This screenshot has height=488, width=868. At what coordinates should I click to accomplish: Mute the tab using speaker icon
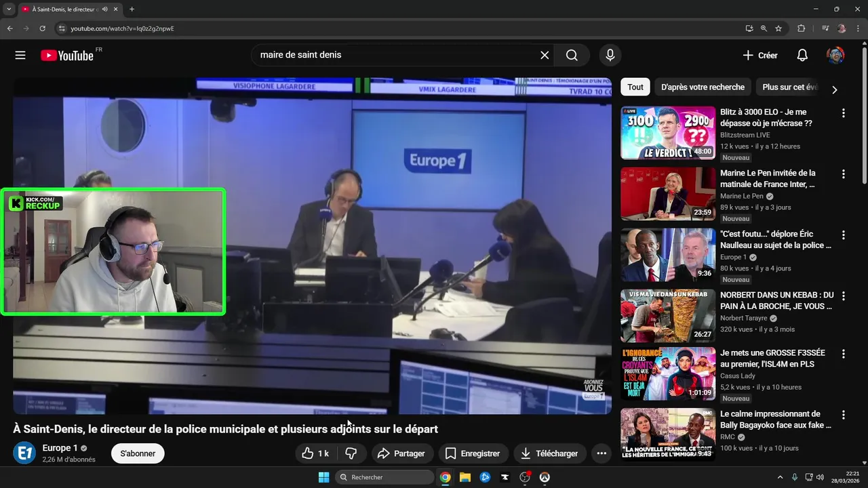tap(105, 9)
